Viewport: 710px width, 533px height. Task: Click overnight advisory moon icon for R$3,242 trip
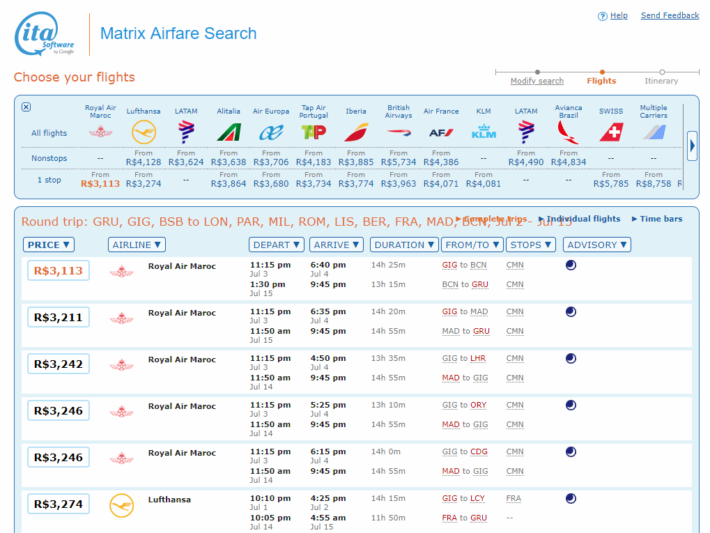(x=571, y=358)
